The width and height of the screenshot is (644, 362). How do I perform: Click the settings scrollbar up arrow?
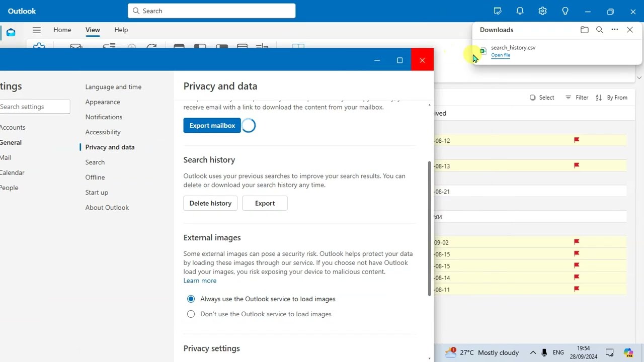[429, 105]
